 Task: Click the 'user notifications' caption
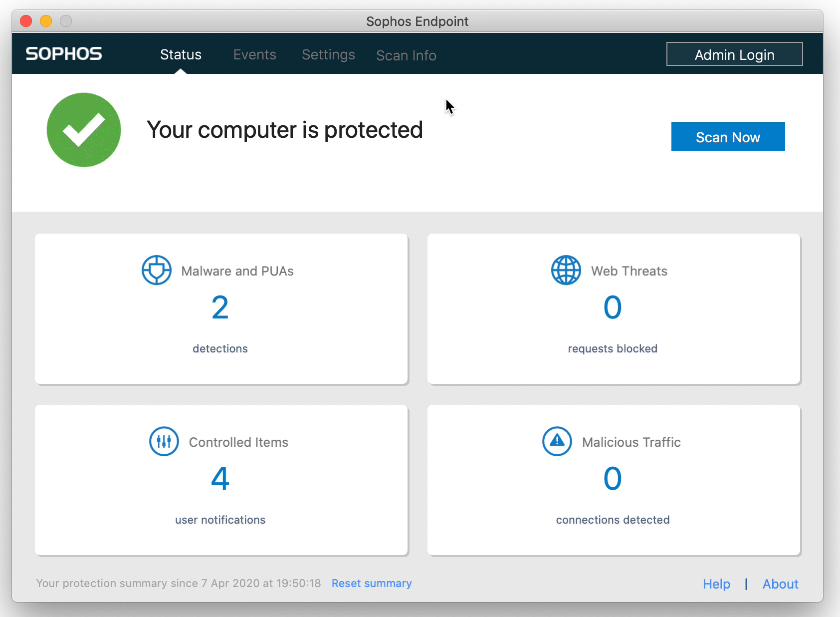(220, 520)
